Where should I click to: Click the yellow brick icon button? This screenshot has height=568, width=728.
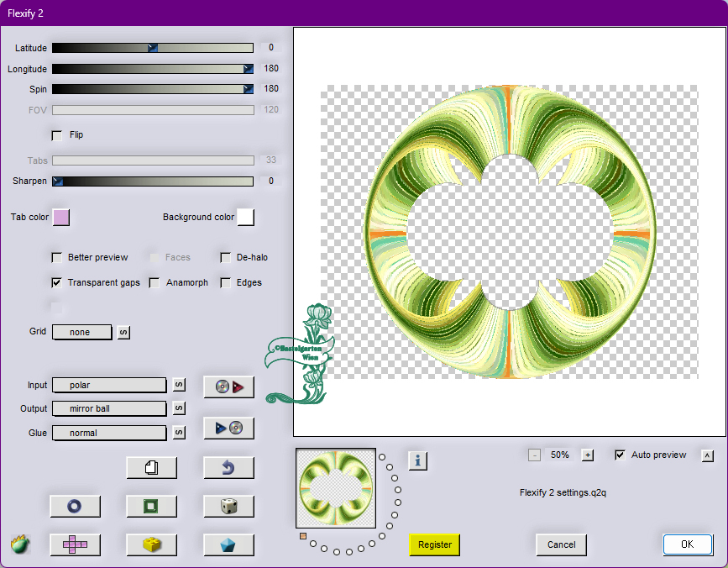(151, 544)
